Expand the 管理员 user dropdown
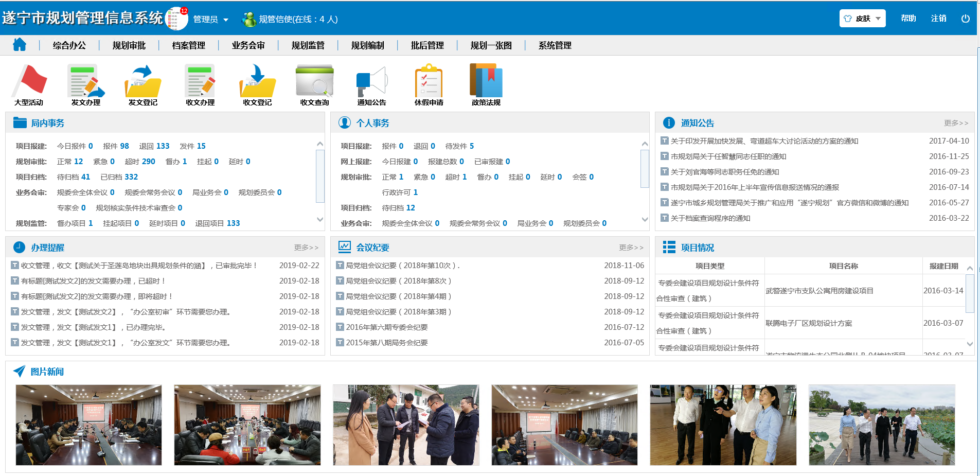Viewport: 980px width, 476px height. 210,20
